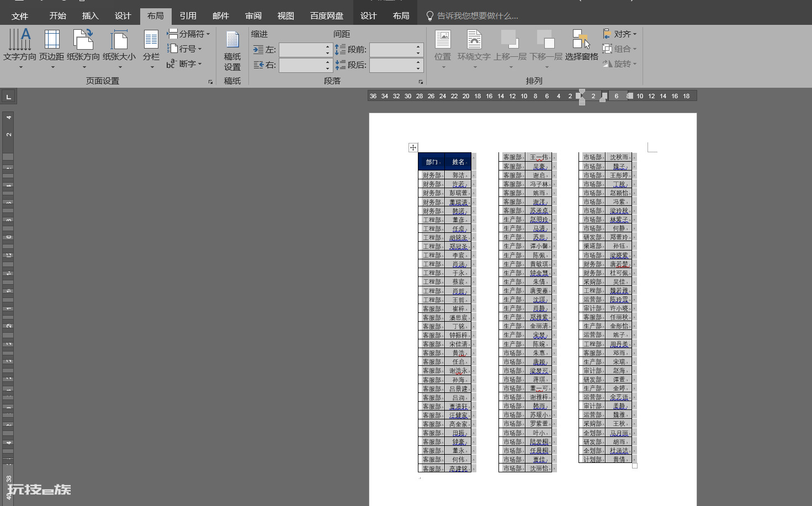This screenshot has height=506, width=812.
Task: Click the left indent marker on ruler
Action: point(582,102)
